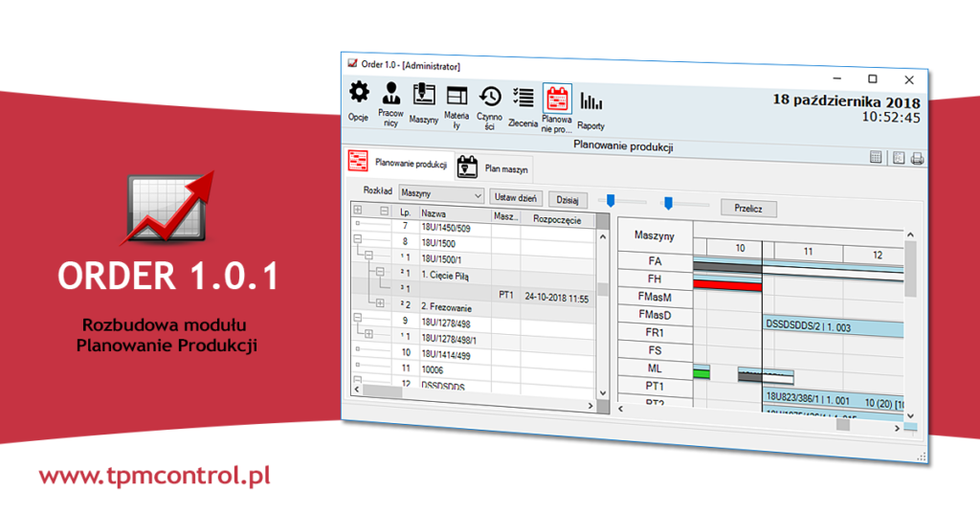Screen dimensions: 980x513
Task: Open the Materiały materials module
Action: (457, 107)
